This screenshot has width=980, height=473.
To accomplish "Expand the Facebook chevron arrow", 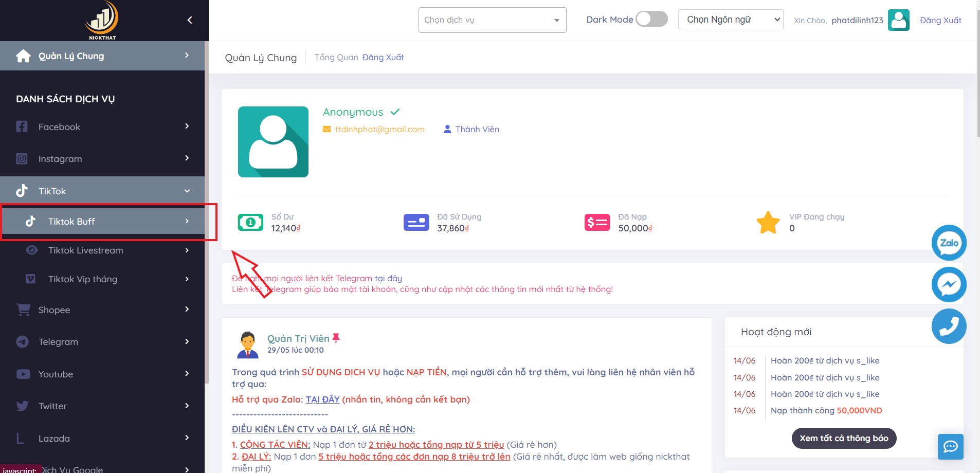I will pyautogui.click(x=187, y=126).
